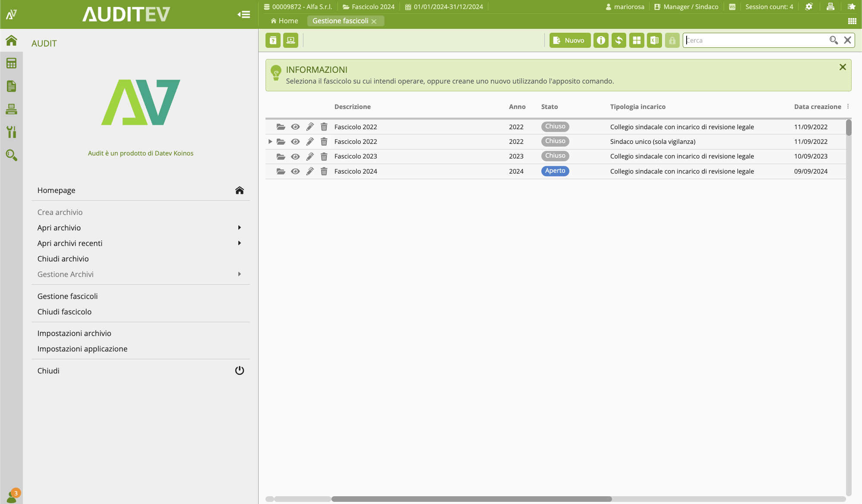Image resolution: width=862 pixels, height=504 pixels.
Task: Click the Nuovo button
Action: (570, 40)
